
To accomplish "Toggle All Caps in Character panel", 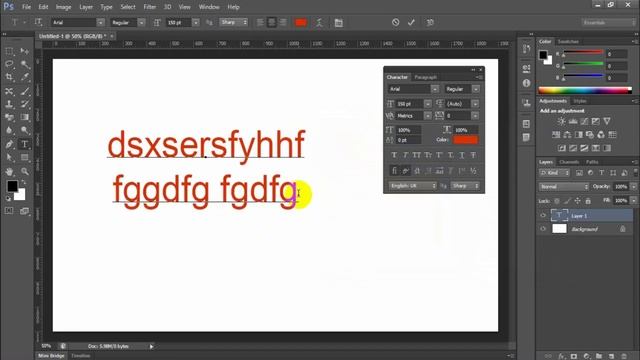I will [x=416, y=156].
